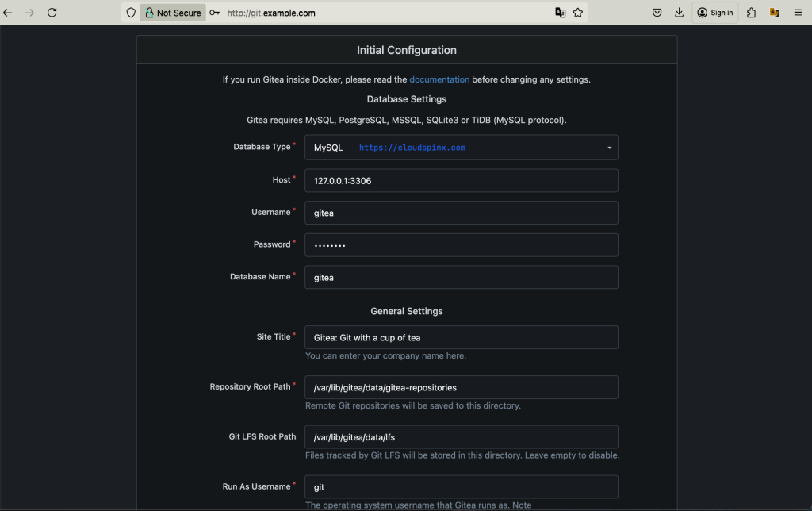812x511 pixels.
Task: Click the forward navigation arrow
Action: [x=30, y=12]
